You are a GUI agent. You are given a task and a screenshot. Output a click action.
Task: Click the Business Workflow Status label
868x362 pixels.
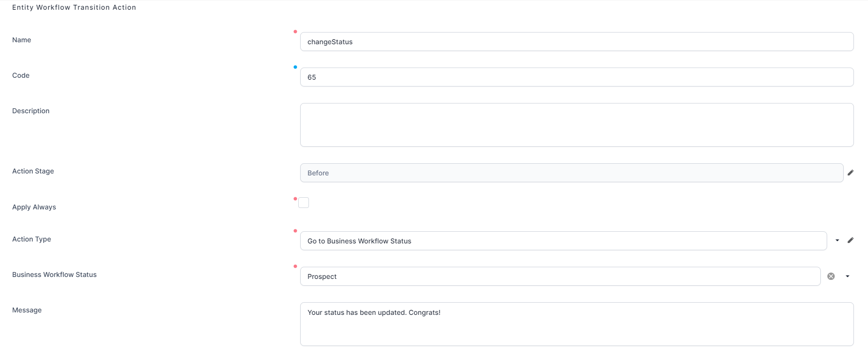coord(54,275)
